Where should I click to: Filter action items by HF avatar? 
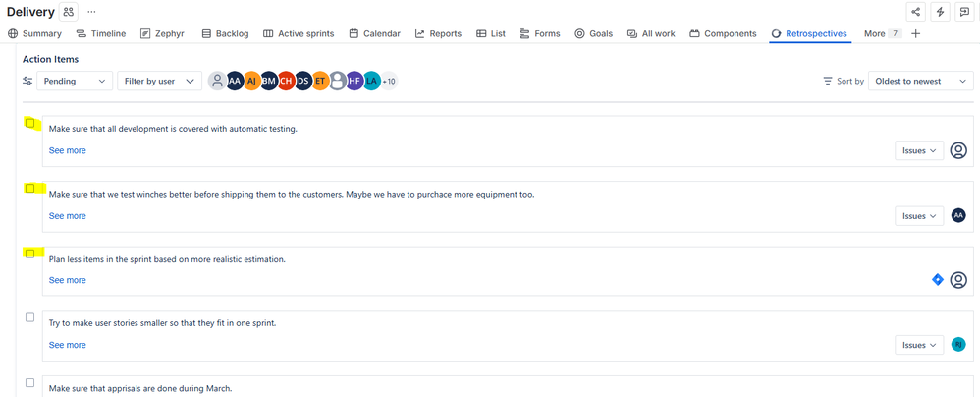tap(354, 81)
